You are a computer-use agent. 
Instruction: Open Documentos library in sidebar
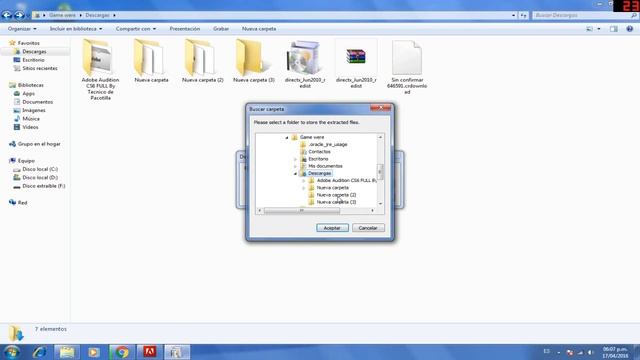pos(37,102)
